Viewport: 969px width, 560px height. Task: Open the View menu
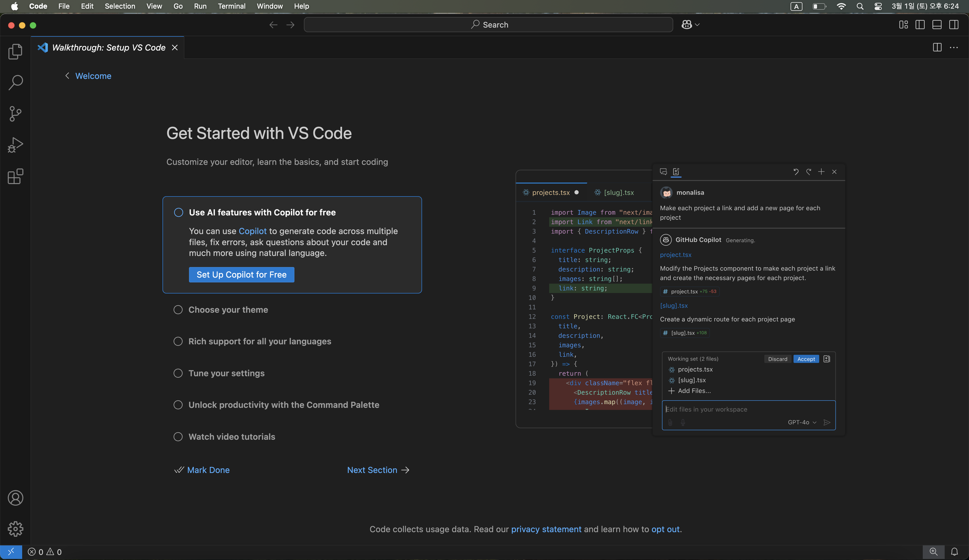(x=154, y=6)
